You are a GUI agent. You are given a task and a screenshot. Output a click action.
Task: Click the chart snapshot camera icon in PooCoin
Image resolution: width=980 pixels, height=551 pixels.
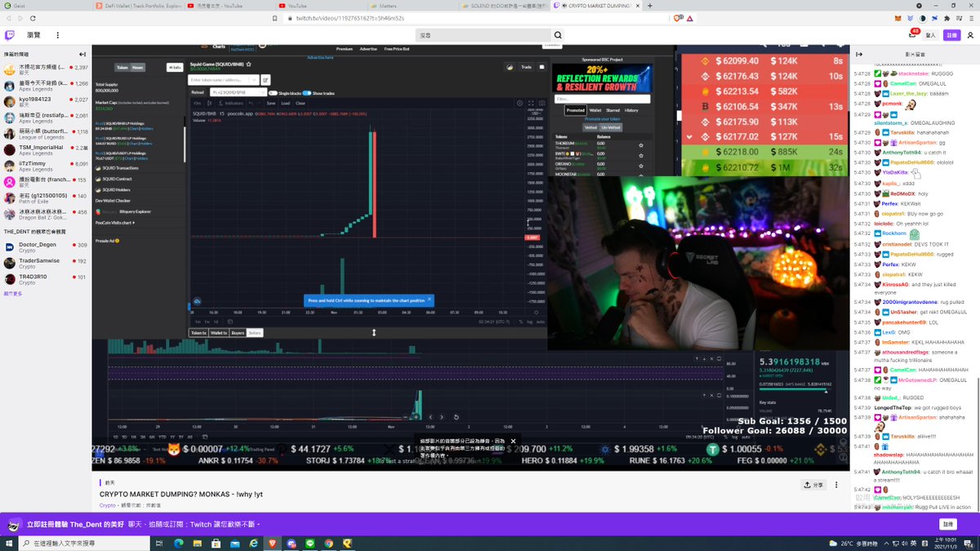click(x=541, y=103)
